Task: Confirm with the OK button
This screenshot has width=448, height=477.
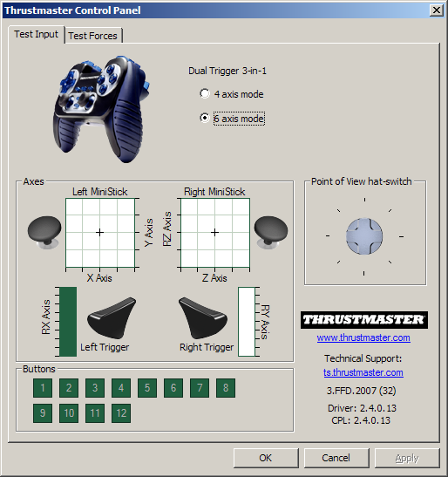Action: coord(266,458)
